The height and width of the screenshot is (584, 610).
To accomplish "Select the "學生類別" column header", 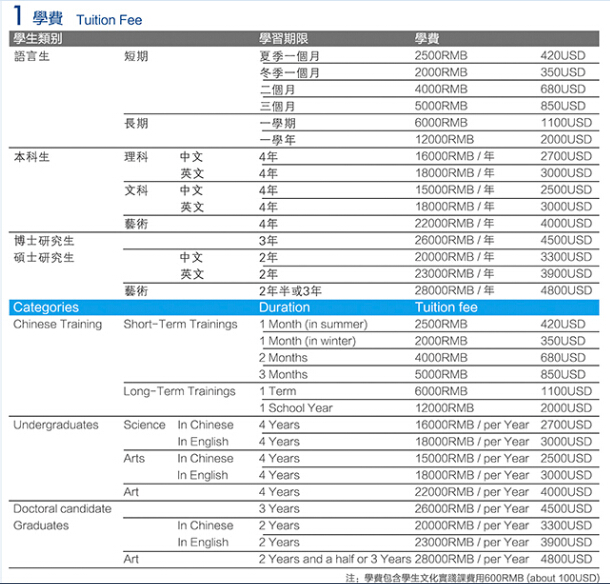I will click(38, 39).
